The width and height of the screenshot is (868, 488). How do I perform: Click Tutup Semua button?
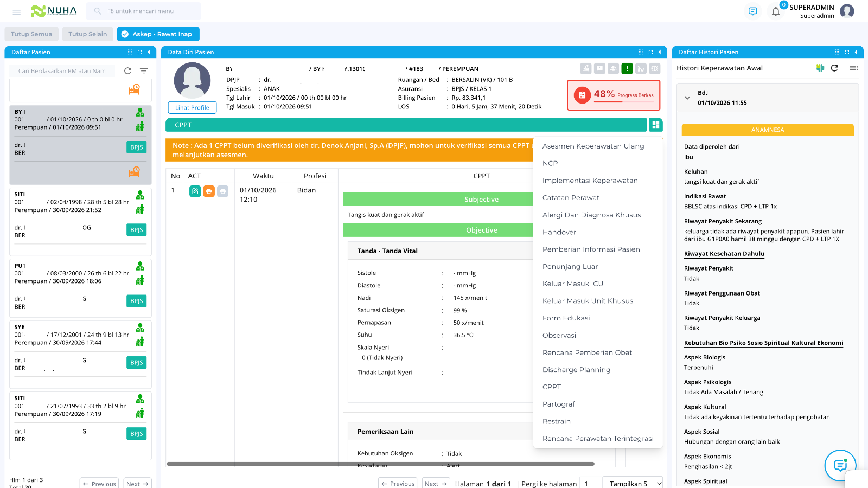31,34
